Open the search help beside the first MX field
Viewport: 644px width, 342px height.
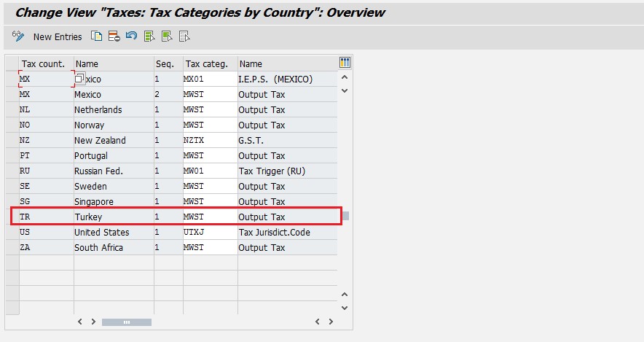coord(79,79)
